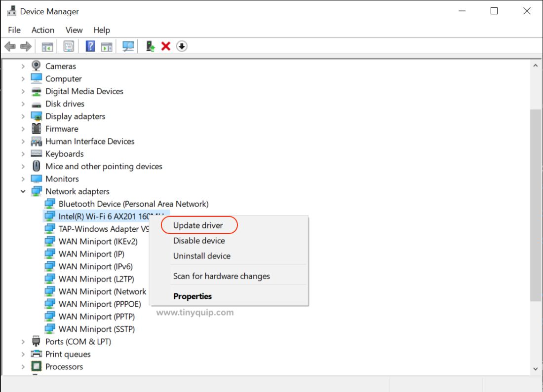Click the Properties toolbar icon
Image resolution: width=543 pixels, height=392 pixels.
[x=68, y=46]
